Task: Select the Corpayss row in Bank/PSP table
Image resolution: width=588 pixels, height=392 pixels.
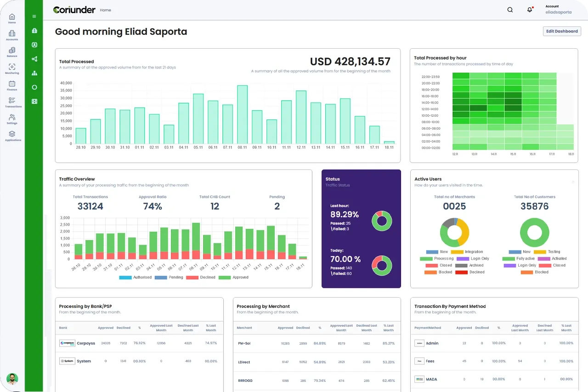Action: [x=139, y=343]
